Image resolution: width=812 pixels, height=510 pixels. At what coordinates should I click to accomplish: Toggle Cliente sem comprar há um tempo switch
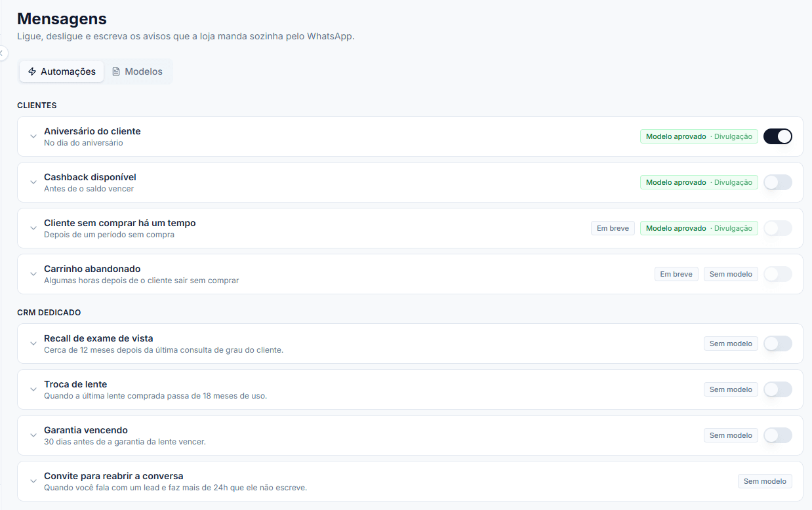(778, 228)
